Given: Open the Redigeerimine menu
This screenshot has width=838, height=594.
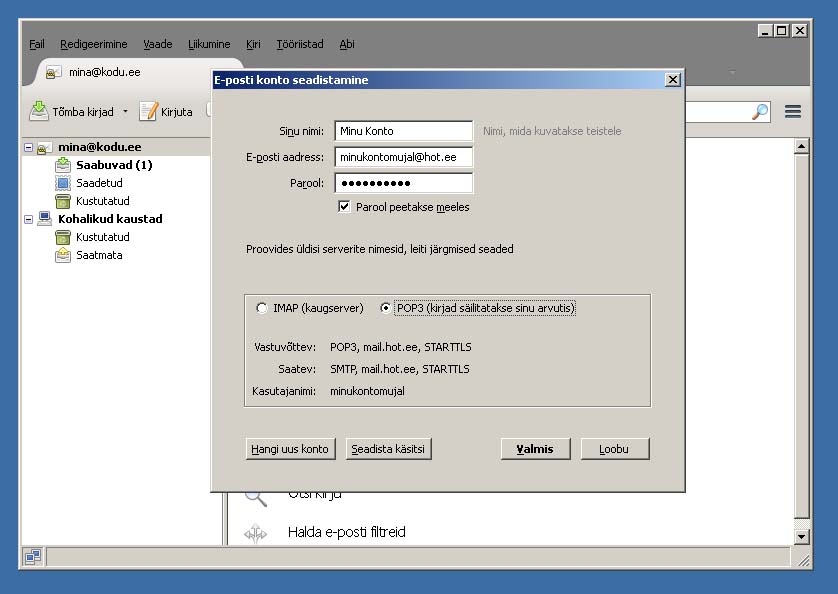Looking at the screenshot, I should (94, 44).
